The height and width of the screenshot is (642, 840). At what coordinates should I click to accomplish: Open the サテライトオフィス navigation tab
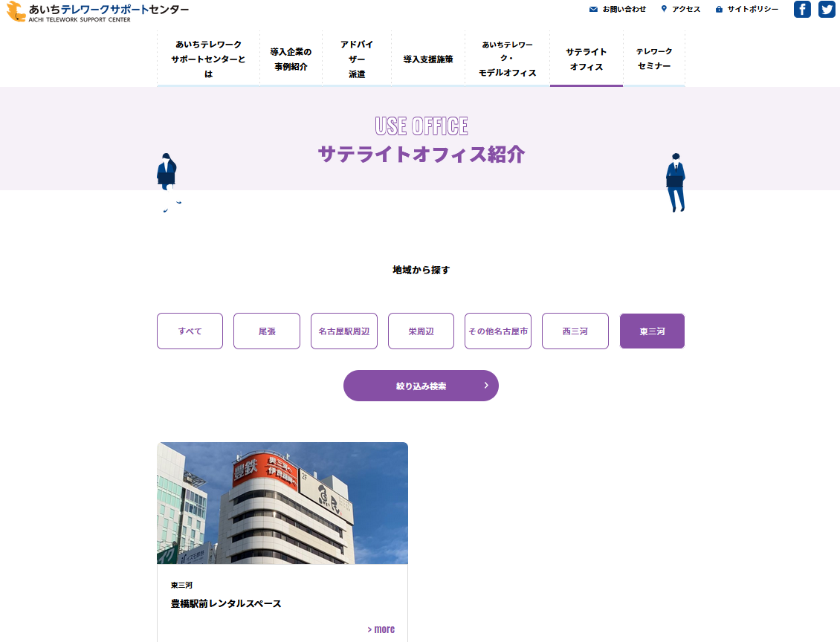586,59
